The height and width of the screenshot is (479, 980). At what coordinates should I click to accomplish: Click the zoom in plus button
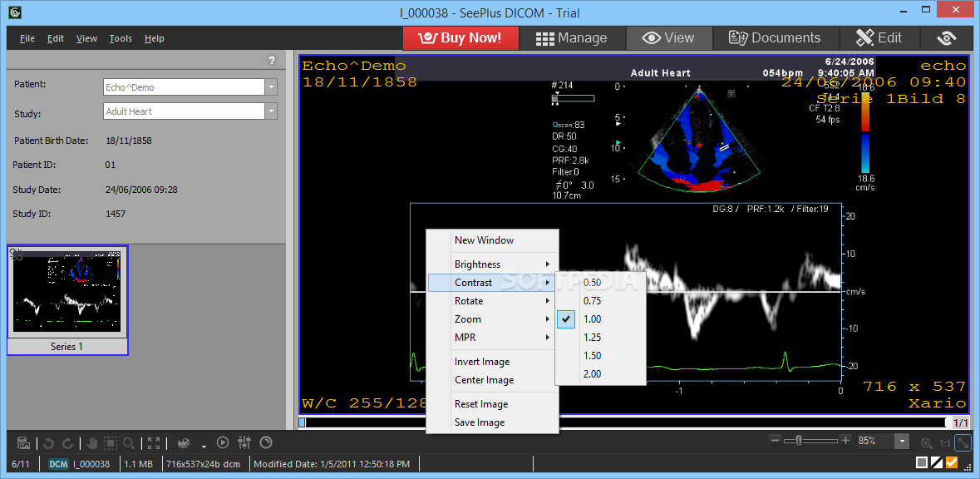click(x=845, y=440)
